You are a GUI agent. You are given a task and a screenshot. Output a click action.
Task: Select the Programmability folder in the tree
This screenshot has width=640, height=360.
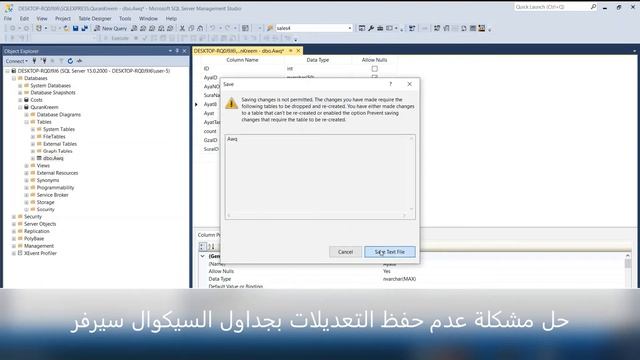coord(55,187)
